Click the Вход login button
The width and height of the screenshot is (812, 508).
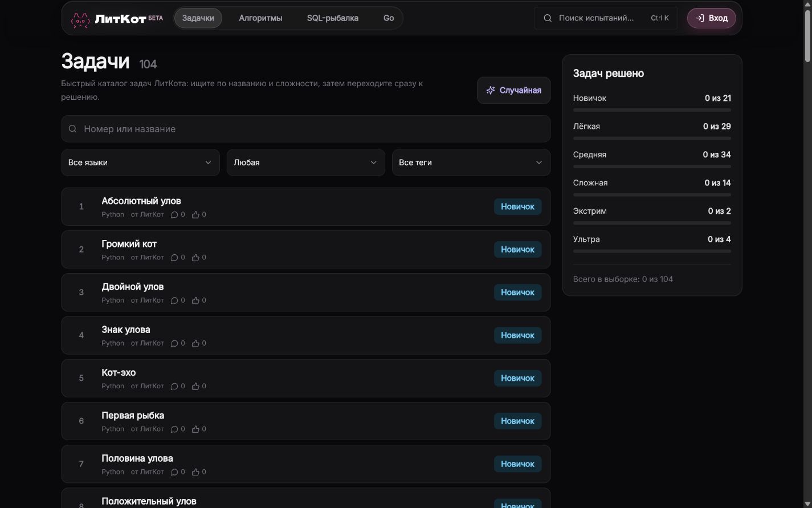click(711, 18)
